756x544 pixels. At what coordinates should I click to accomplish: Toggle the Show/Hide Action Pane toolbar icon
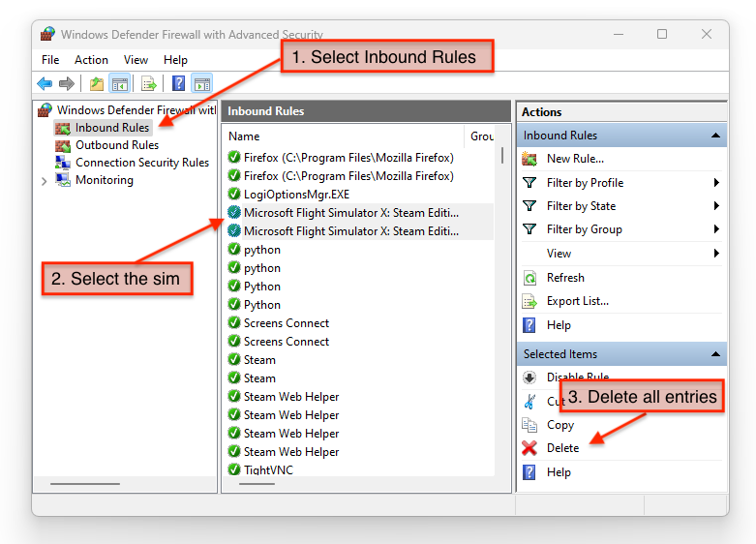click(202, 84)
